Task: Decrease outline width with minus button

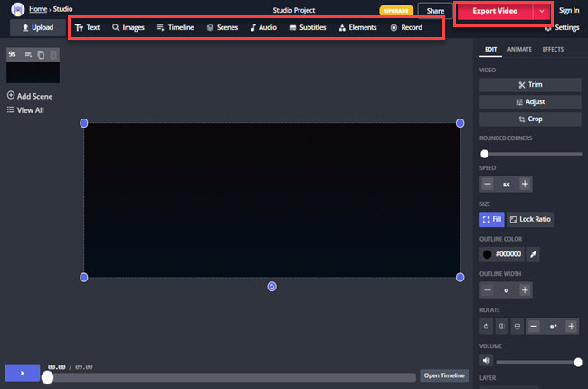Action: pos(487,290)
